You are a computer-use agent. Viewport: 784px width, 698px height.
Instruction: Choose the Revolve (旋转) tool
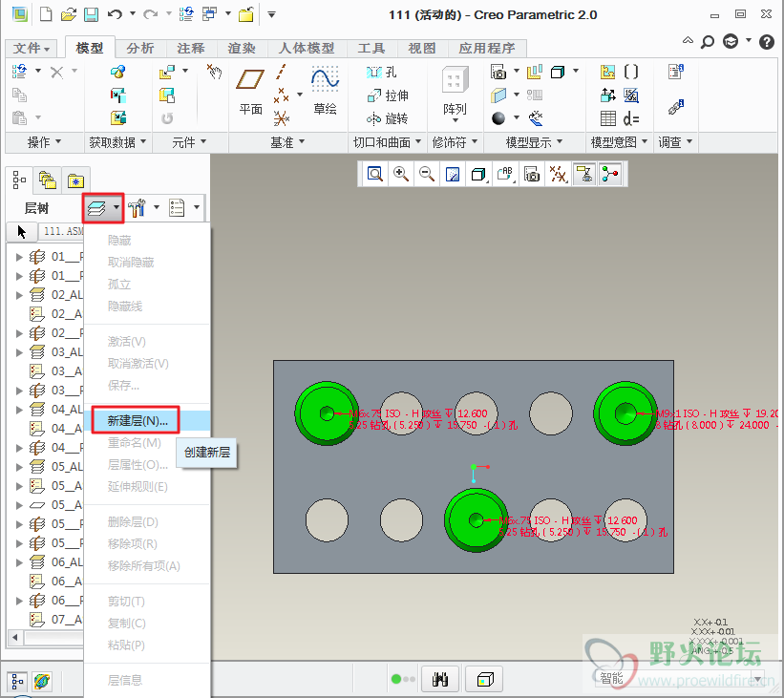click(x=388, y=119)
